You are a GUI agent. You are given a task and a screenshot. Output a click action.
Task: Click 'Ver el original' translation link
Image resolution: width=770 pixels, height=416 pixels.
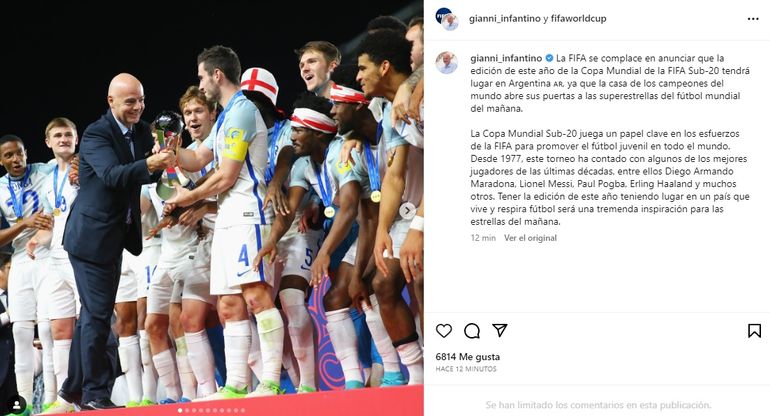(x=530, y=238)
